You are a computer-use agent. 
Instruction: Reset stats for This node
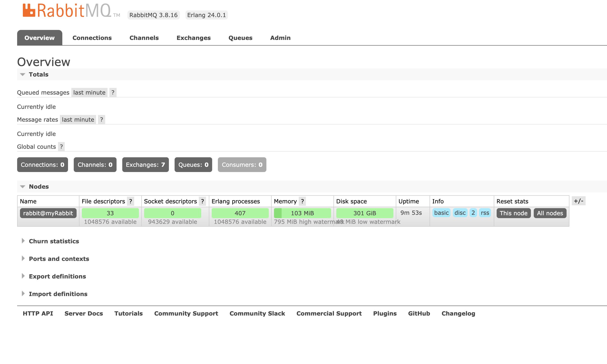point(514,213)
